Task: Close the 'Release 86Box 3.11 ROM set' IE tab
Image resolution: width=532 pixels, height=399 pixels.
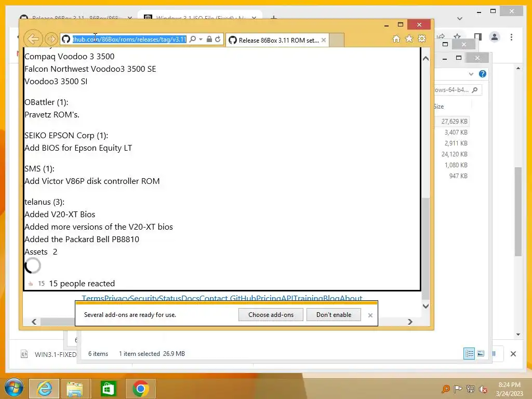Action: (324, 40)
